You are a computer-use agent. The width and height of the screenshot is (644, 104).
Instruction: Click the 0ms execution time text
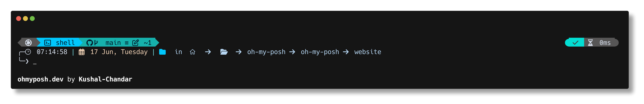point(605,43)
